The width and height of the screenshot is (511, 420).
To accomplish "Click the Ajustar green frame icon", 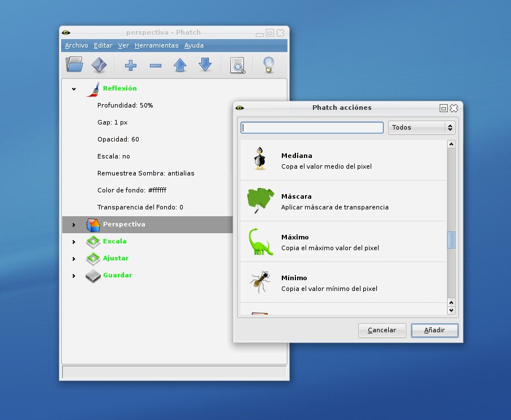I will [x=93, y=259].
